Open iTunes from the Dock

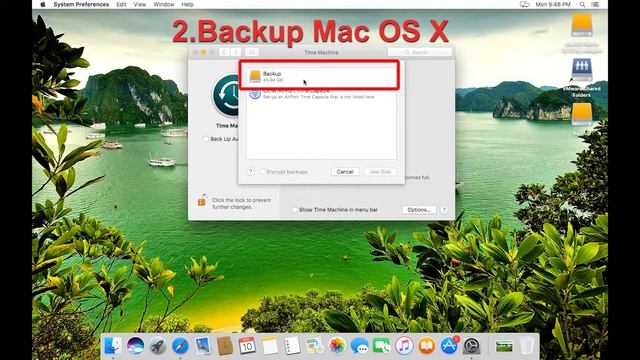point(404,346)
